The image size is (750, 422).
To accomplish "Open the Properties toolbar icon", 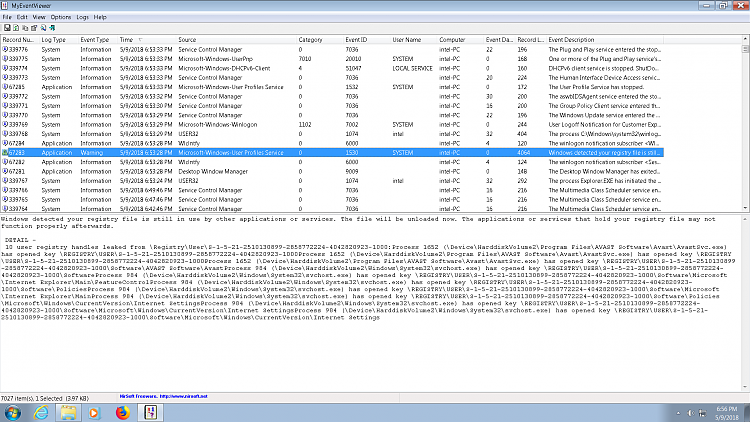I will pos(34,28).
